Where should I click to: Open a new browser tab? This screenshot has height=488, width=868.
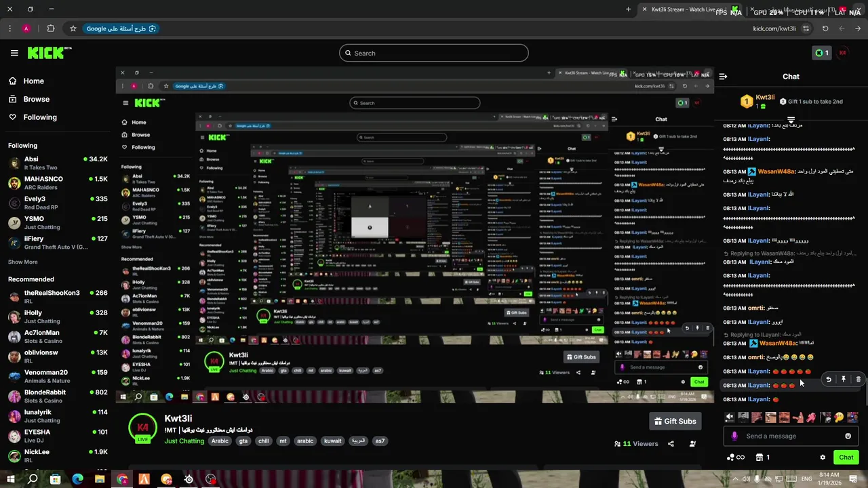(628, 9)
